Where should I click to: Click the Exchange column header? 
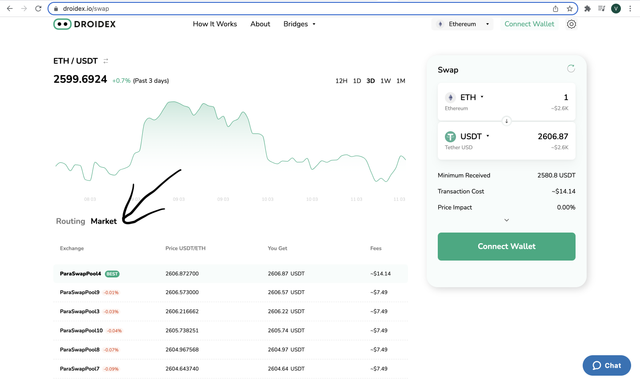(72, 248)
